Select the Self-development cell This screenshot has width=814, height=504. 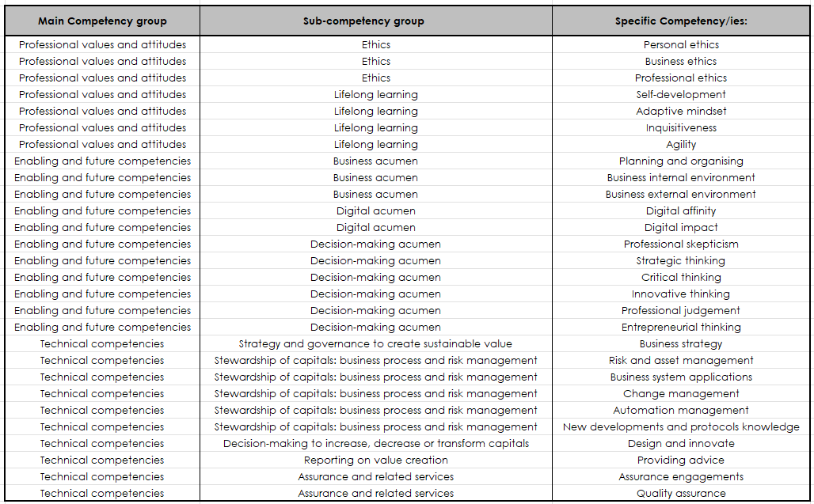coord(681,95)
